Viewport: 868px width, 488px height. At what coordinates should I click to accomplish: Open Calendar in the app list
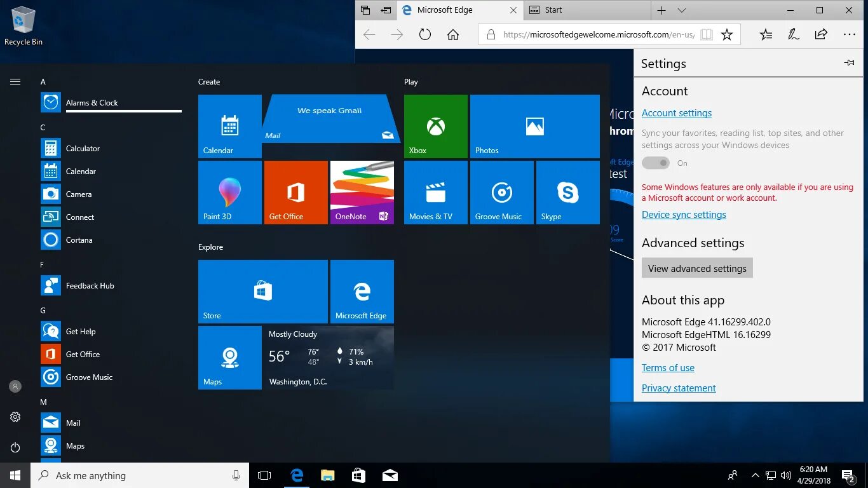(111, 171)
